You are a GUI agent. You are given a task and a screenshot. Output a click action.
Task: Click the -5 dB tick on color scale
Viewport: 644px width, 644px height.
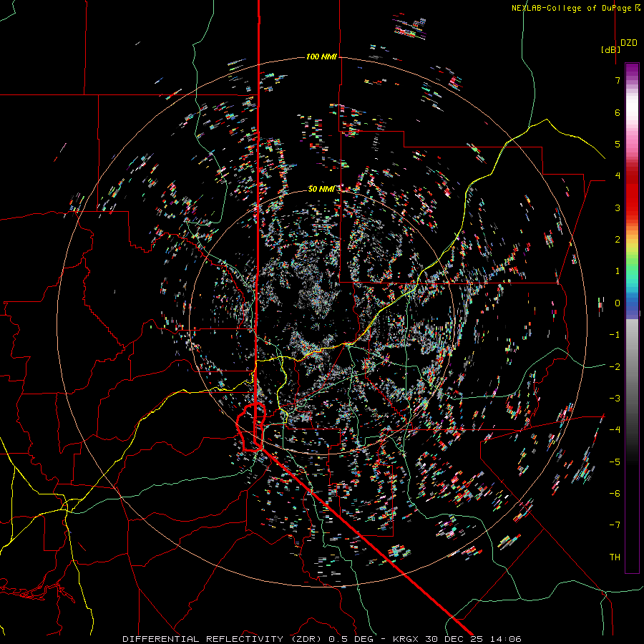[x=615, y=462]
